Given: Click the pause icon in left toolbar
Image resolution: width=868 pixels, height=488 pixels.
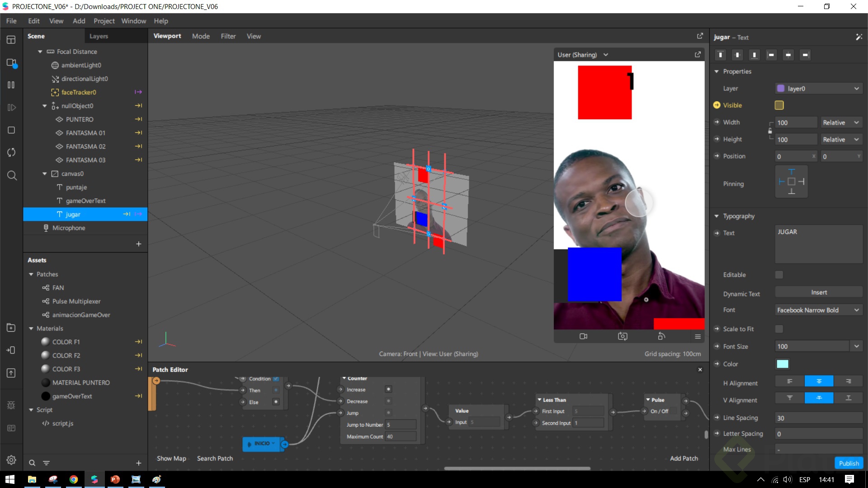Looking at the screenshot, I should 11,85.
